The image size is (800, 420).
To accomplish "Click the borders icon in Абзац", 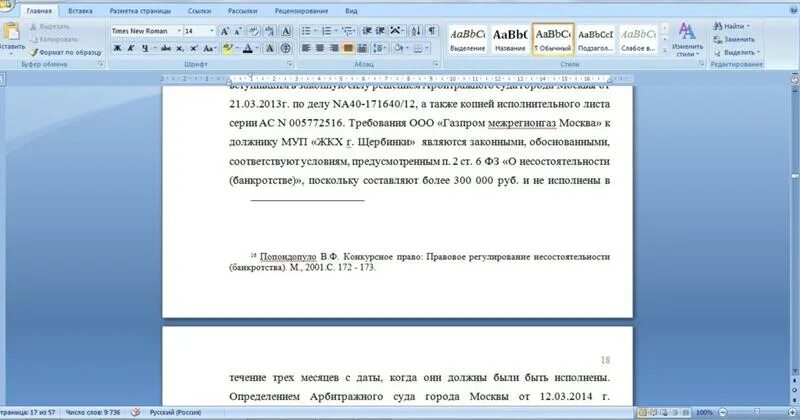I will coord(418,48).
